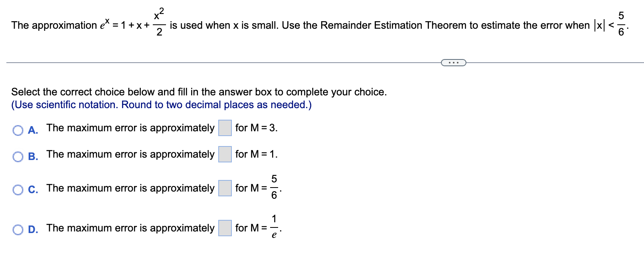Screen dimensions: 644x253
Task: Select radio button for choice A
Action: click(18, 130)
